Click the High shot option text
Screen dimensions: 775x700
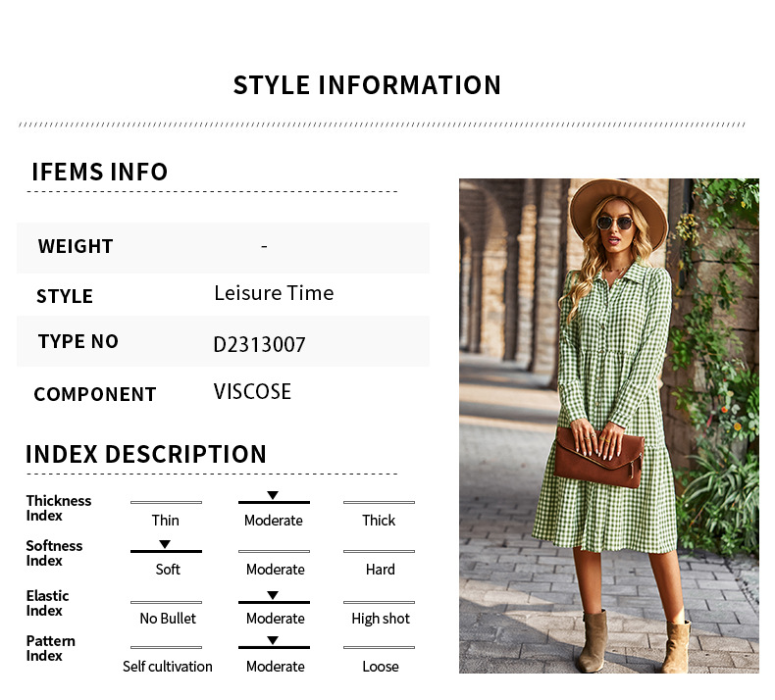tap(381, 619)
